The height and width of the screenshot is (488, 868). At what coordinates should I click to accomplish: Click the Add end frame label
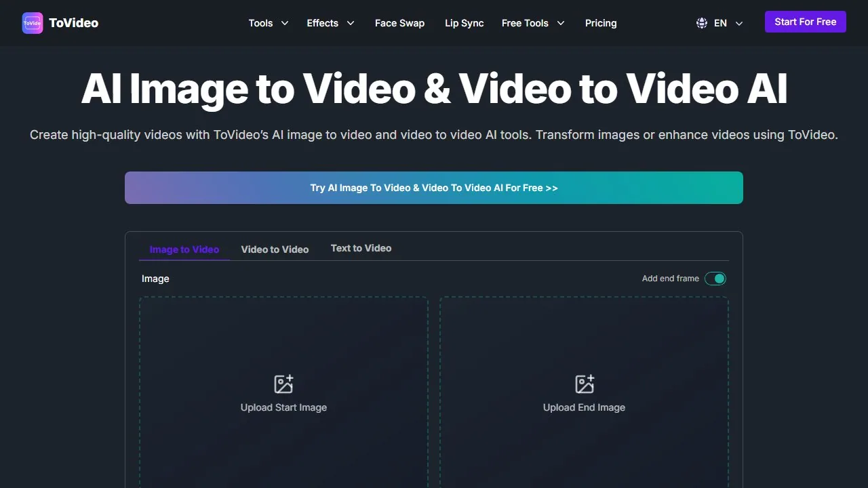[x=671, y=279]
